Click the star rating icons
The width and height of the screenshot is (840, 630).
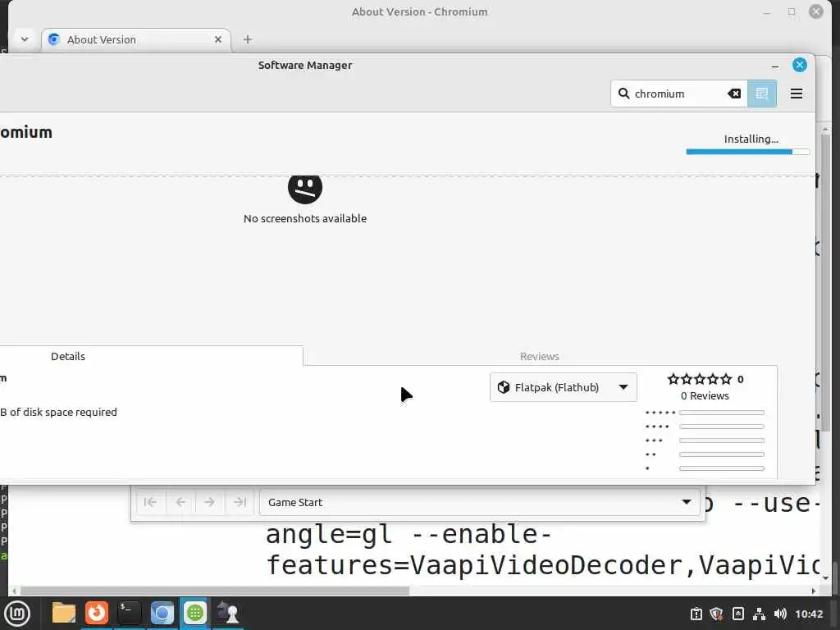point(699,379)
